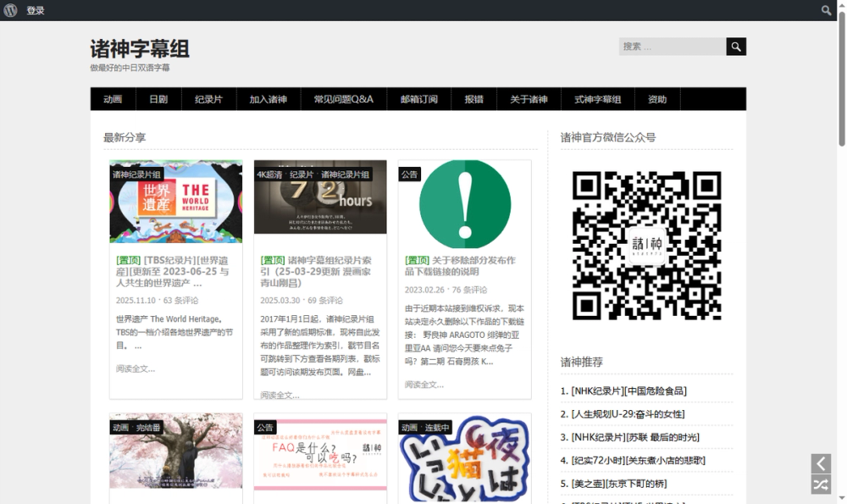The width and height of the screenshot is (847, 504).
Task: Click 阅读全文 under the 世界遗产 post
Action: point(135,369)
